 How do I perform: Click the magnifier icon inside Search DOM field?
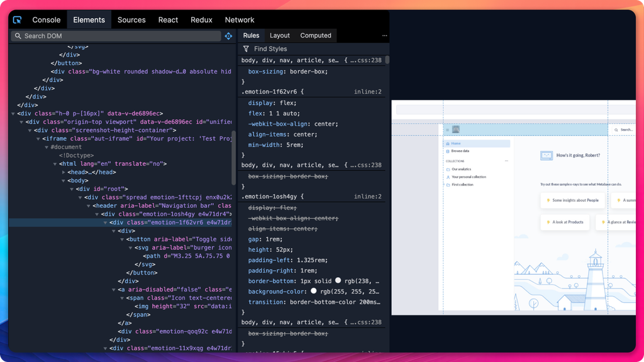coord(18,36)
